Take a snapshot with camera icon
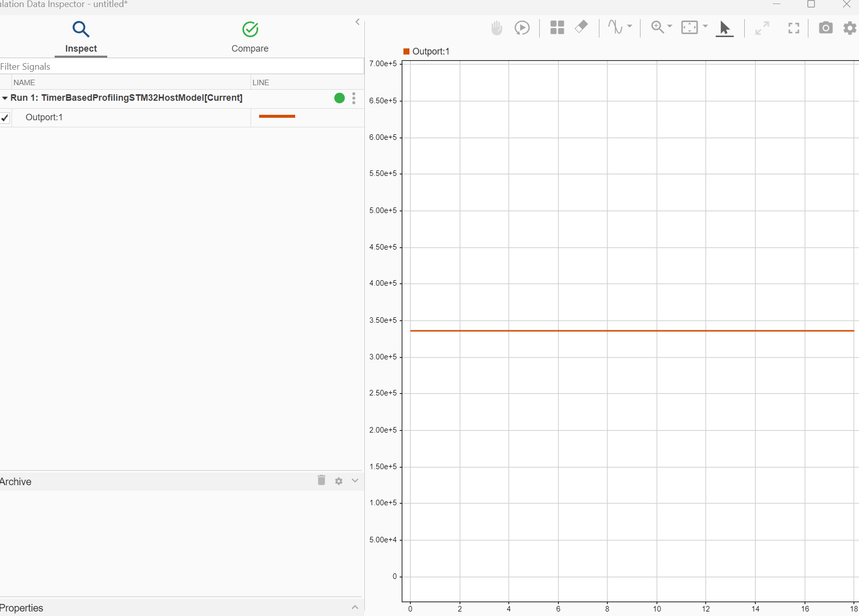 pos(825,28)
